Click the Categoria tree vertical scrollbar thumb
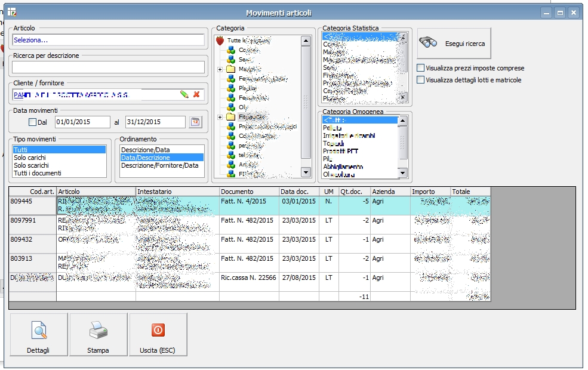 coord(306,101)
